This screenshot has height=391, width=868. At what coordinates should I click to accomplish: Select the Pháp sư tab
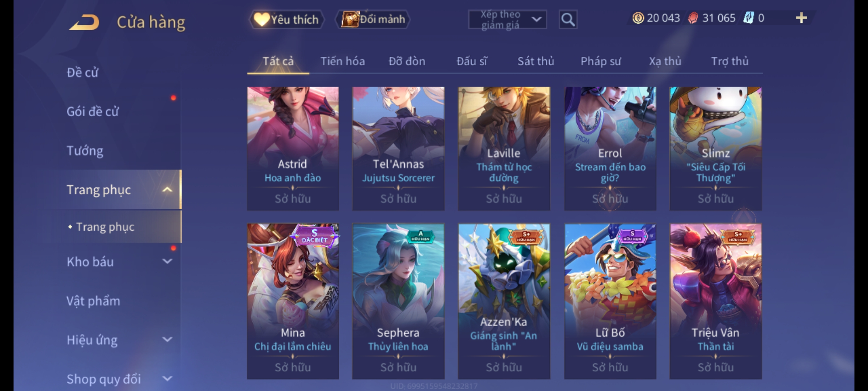600,61
